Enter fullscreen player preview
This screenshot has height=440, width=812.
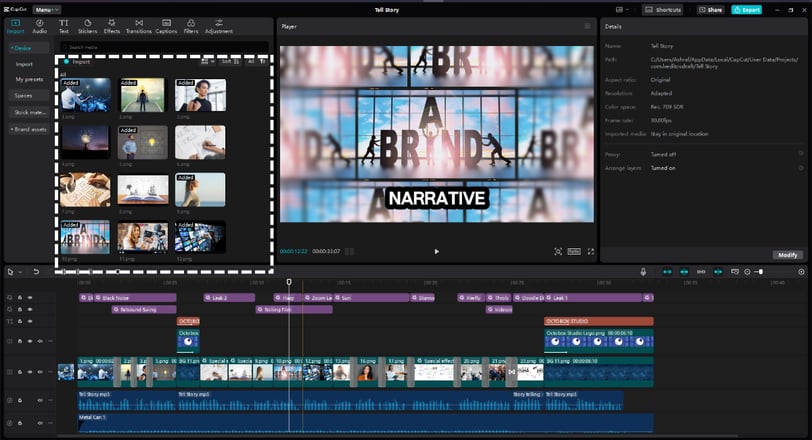pyautogui.click(x=590, y=252)
